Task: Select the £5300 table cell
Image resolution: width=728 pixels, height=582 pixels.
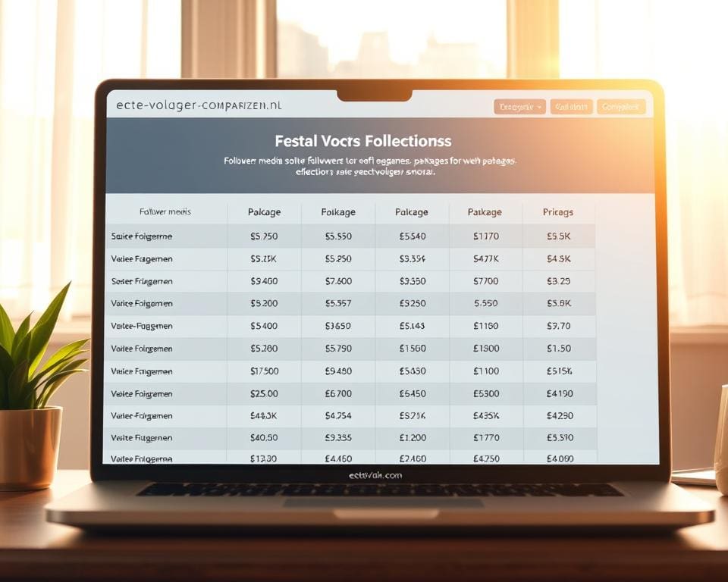Action: 486,394
